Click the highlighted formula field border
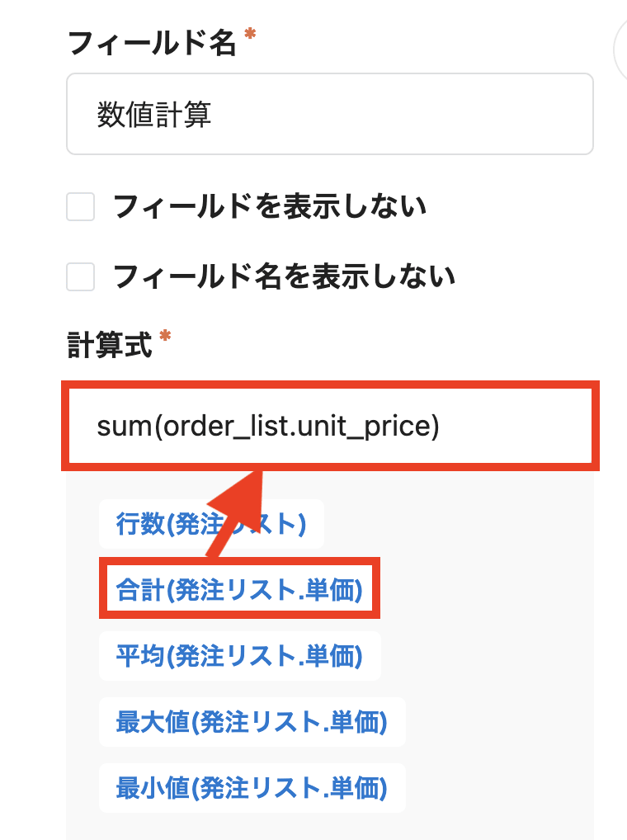627x840 pixels. (x=330, y=385)
